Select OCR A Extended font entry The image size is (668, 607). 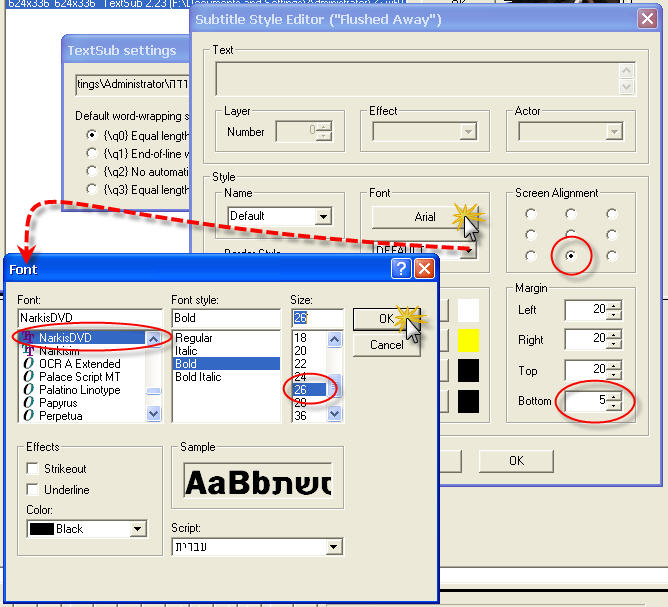point(79,364)
